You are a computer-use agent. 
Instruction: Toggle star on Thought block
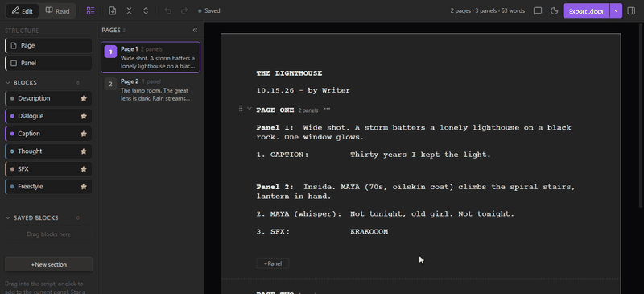pos(84,151)
